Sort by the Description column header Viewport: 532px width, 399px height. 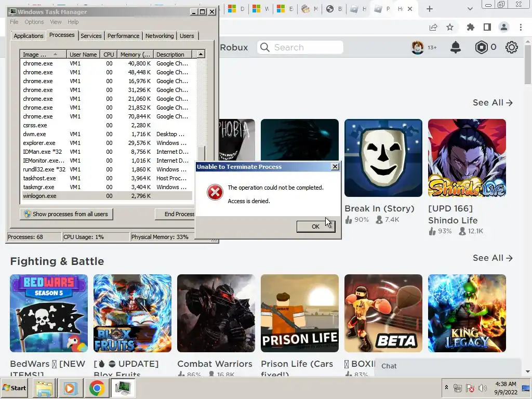click(172, 54)
